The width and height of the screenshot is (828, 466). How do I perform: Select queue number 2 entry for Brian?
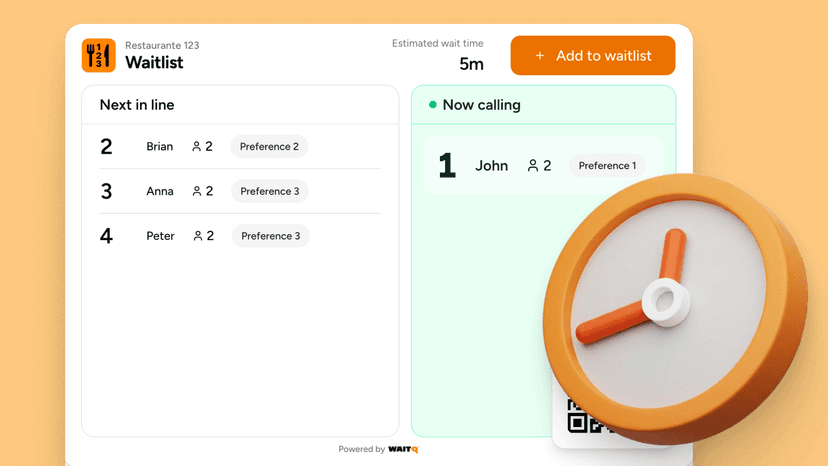(x=106, y=147)
